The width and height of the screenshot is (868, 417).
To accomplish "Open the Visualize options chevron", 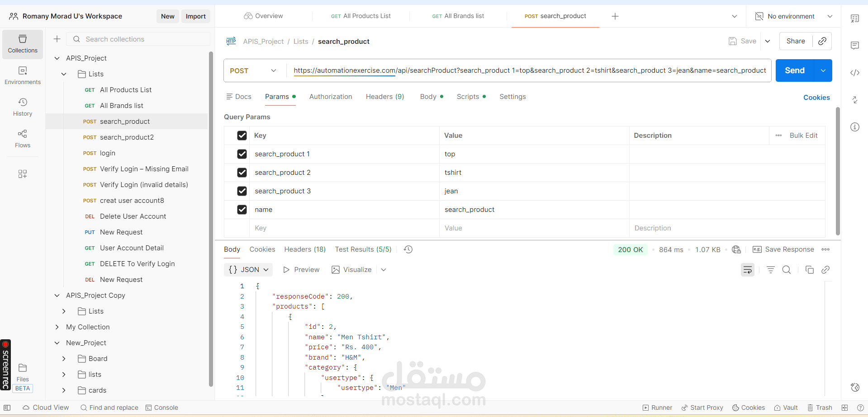I will pos(384,270).
